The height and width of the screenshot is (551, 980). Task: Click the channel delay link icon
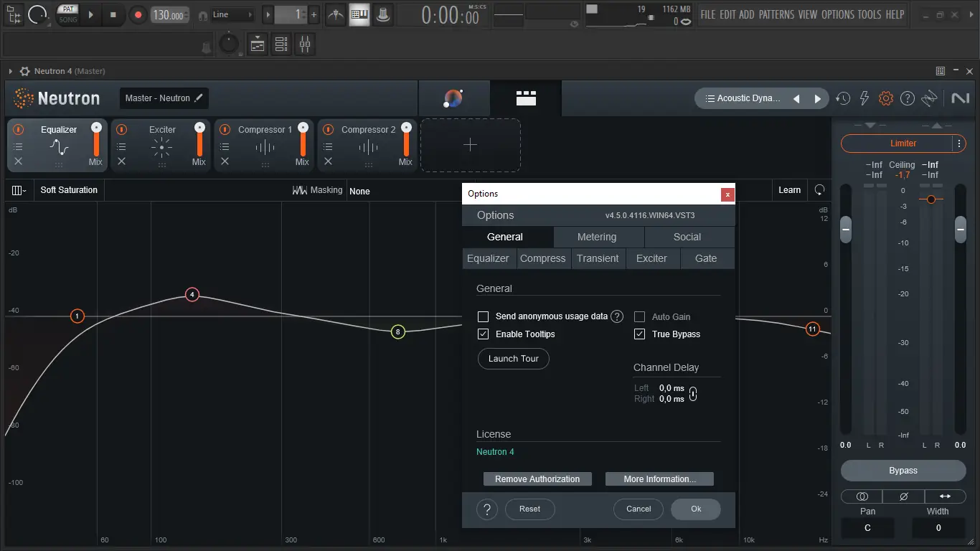point(693,394)
